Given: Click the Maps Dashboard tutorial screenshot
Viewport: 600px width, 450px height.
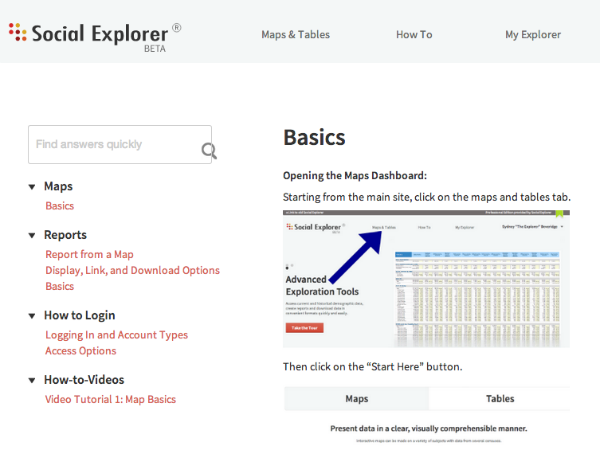Looking at the screenshot, I should click(426, 279).
